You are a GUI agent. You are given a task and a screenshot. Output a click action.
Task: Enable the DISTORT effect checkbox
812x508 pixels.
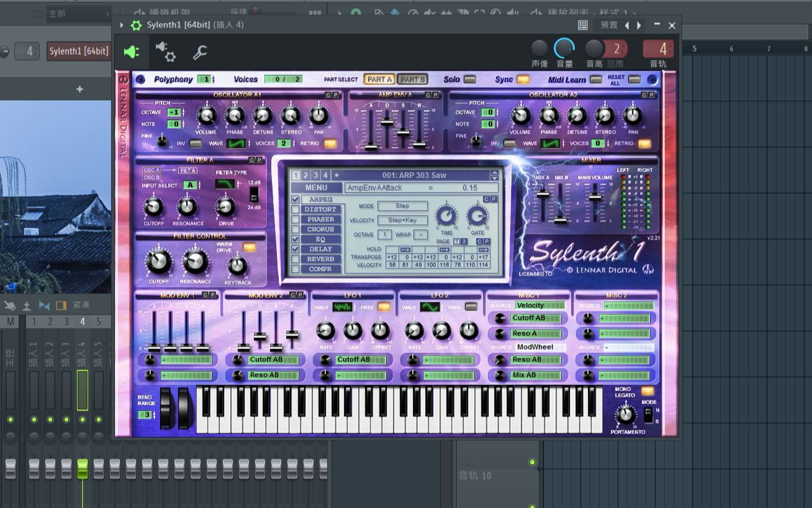point(295,209)
